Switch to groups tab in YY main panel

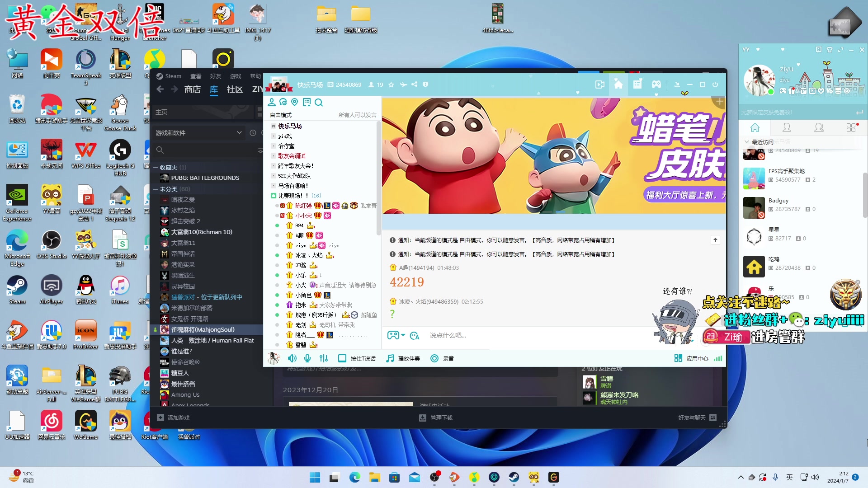tap(819, 128)
